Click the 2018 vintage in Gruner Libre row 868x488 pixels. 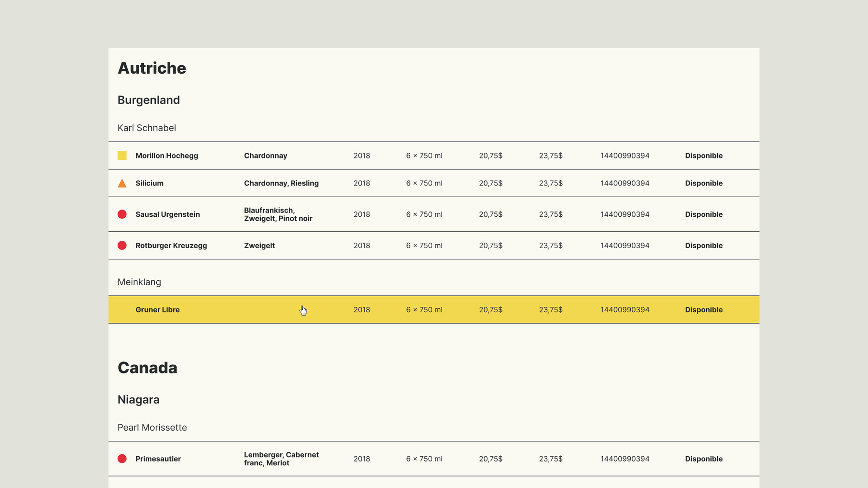click(x=362, y=310)
